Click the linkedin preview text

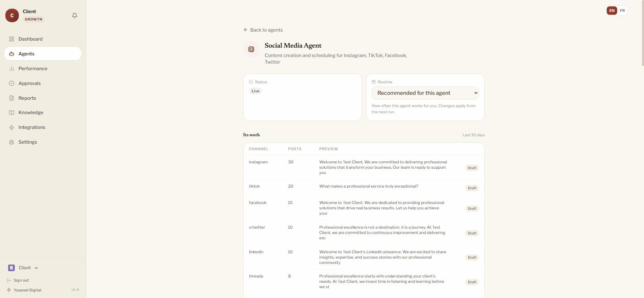pyautogui.click(x=383, y=257)
